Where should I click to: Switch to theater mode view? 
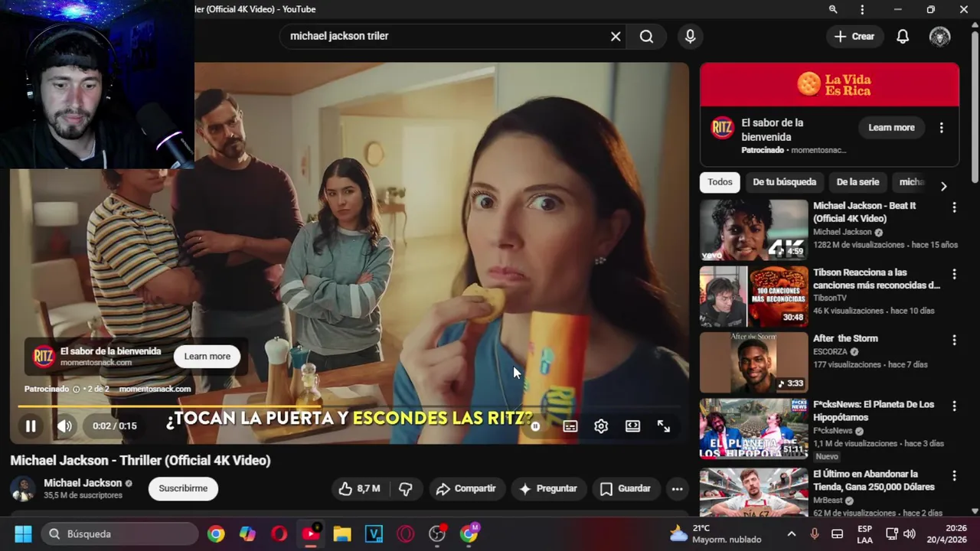click(632, 426)
